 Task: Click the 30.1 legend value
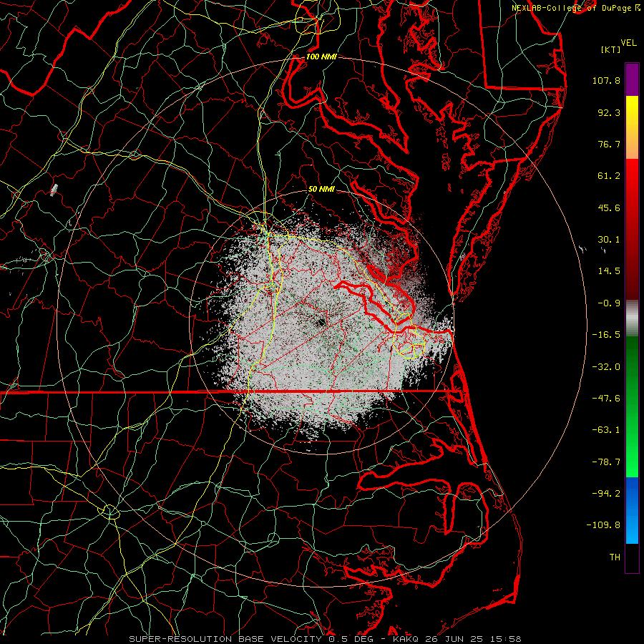click(x=609, y=240)
